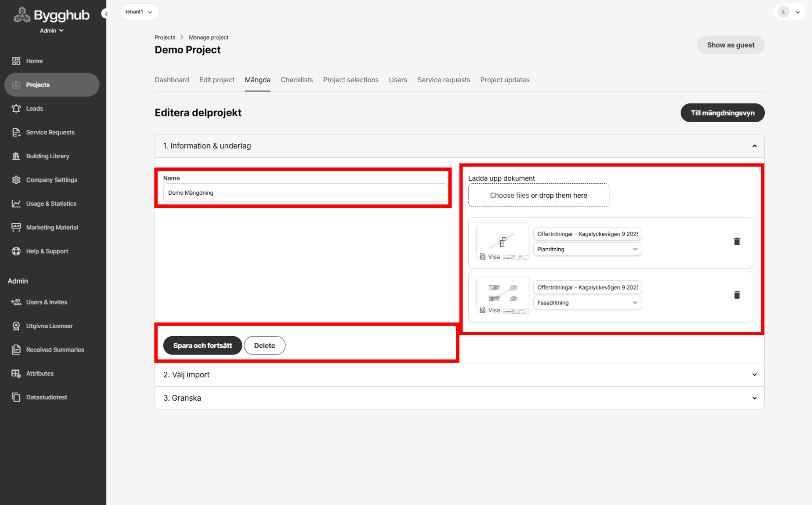Open Marketing Material

(x=52, y=227)
